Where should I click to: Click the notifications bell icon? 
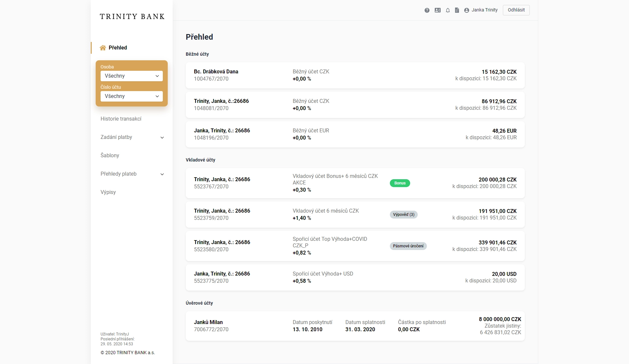pos(448,10)
